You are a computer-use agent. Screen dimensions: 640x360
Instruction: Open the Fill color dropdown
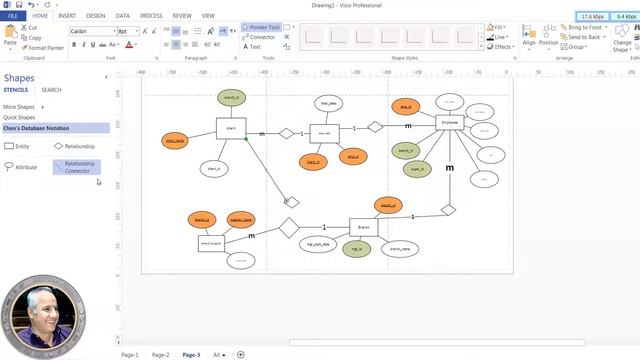496,27
